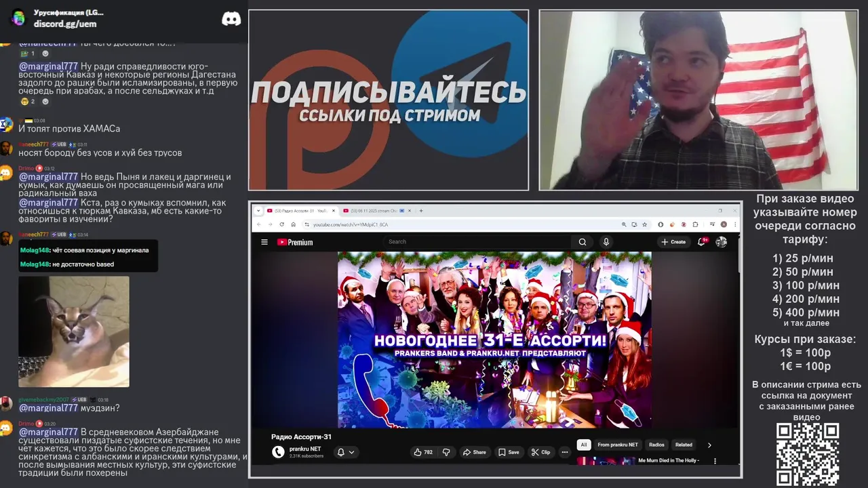Click the QR code in stream overlay

(808, 454)
